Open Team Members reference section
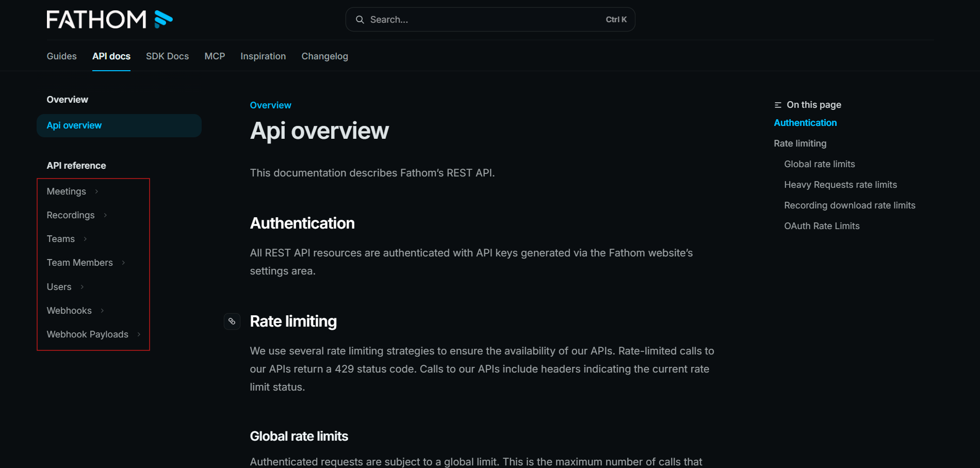Screen dimensions: 980x468 tap(80, 263)
